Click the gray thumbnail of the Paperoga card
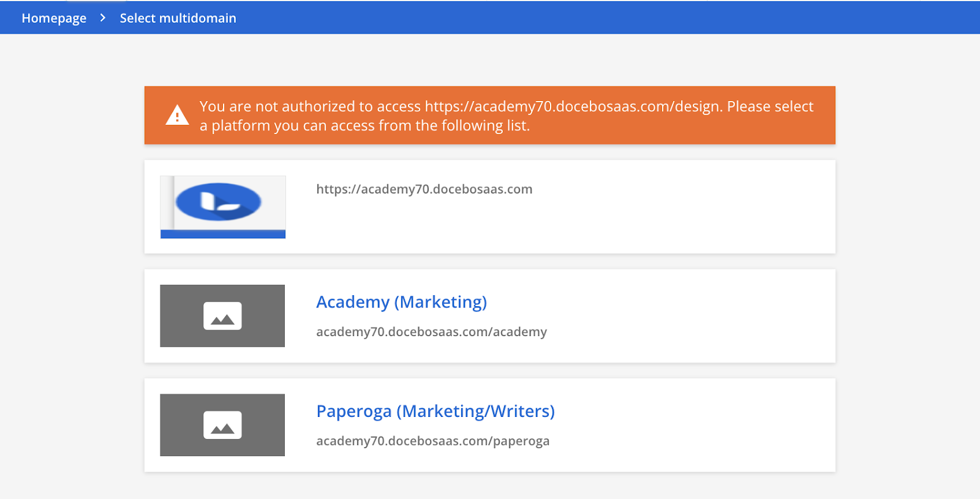This screenshot has height=499, width=980. pos(222,425)
